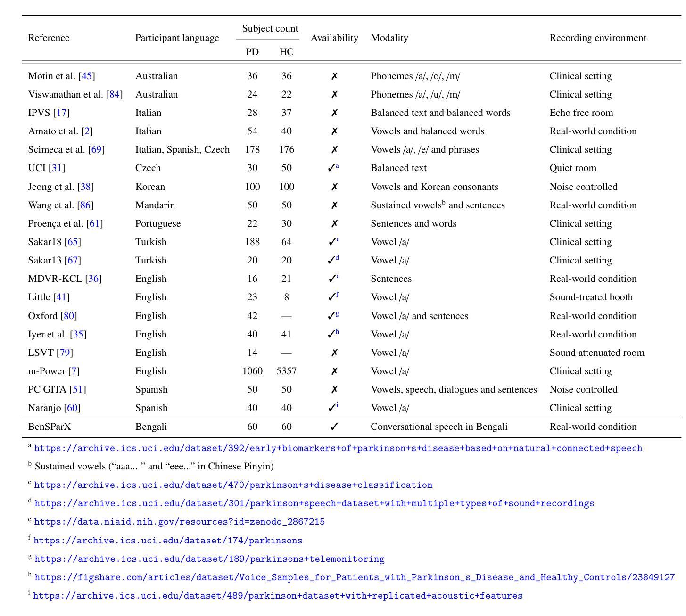Open the parkinson's disease classification dataset URL
The image size is (686, 616).
233,485
